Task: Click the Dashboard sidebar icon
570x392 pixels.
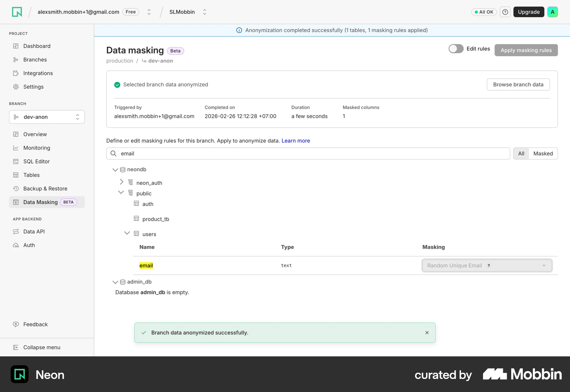Action: coord(16,46)
